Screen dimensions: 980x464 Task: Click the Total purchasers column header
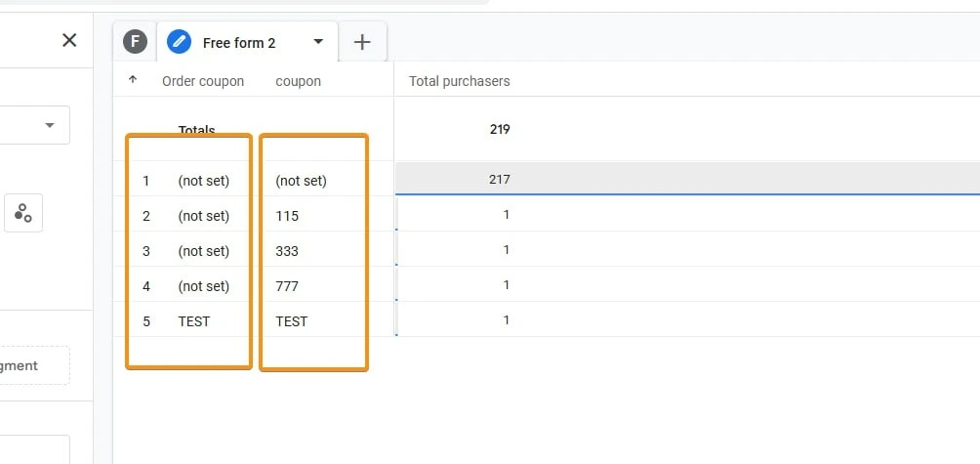tap(459, 81)
